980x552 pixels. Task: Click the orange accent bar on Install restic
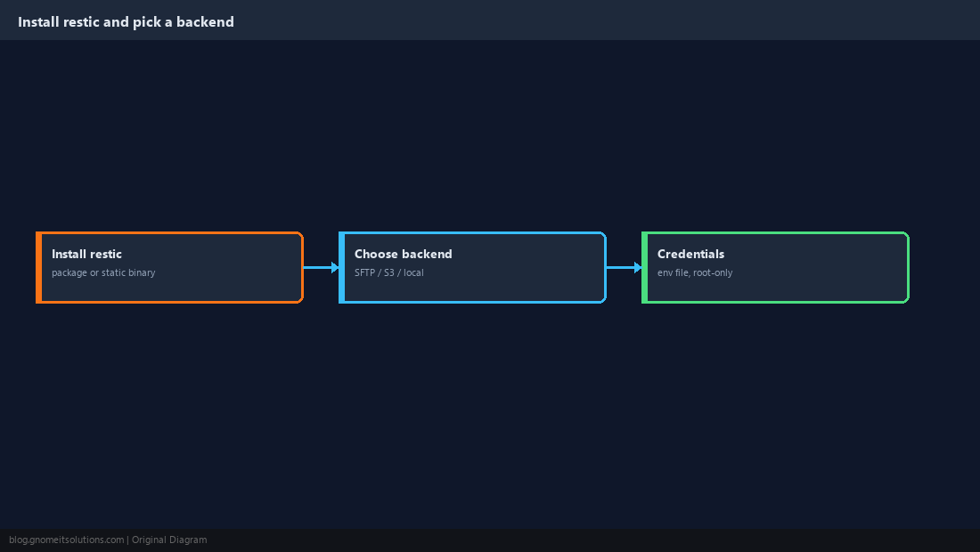(38, 268)
